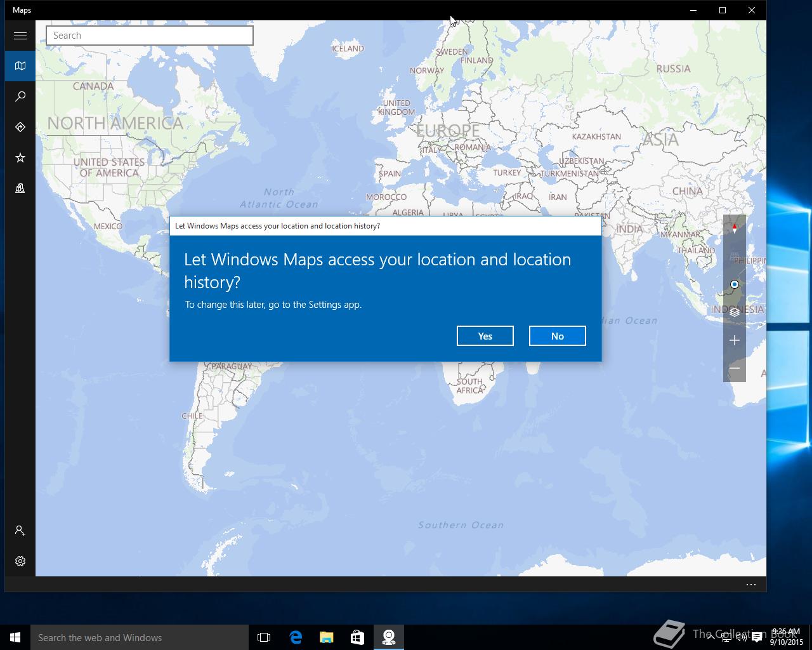Open the Store from taskbar
Viewport: 812px width, 650px height.
click(x=358, y=637)
